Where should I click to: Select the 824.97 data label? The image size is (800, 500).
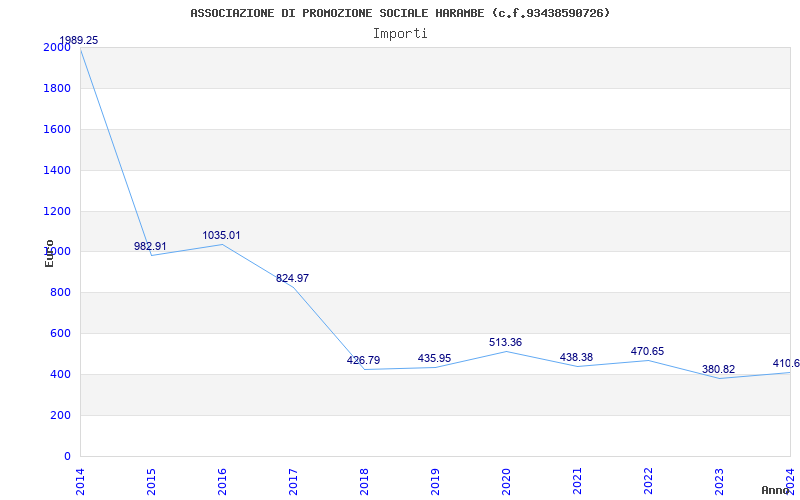coord(293,278)
